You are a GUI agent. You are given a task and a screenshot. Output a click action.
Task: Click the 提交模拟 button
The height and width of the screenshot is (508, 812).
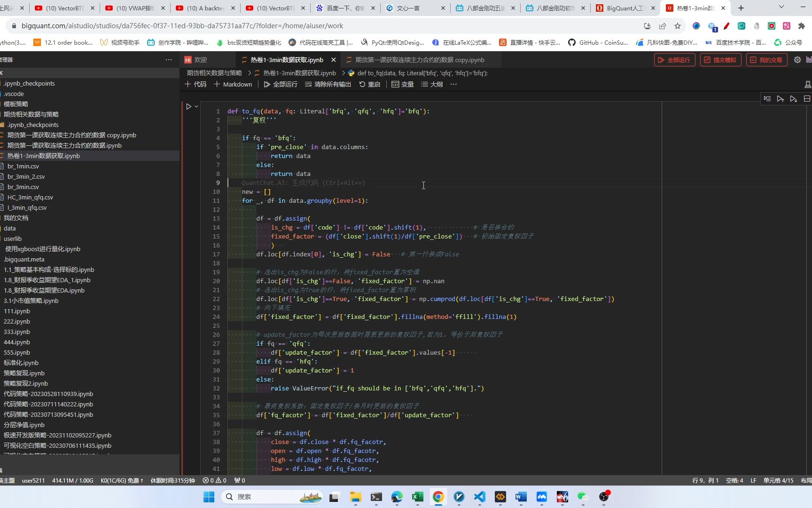(x=720, y=60)
